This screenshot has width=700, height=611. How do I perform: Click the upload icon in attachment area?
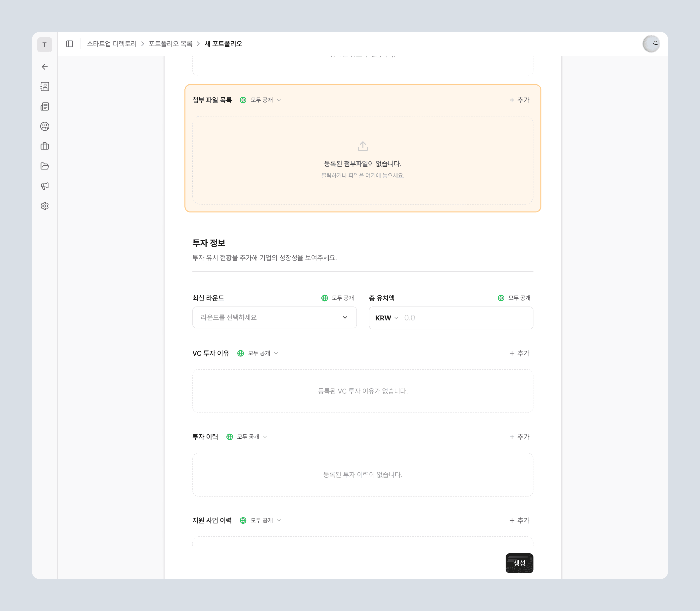point(363,146)
